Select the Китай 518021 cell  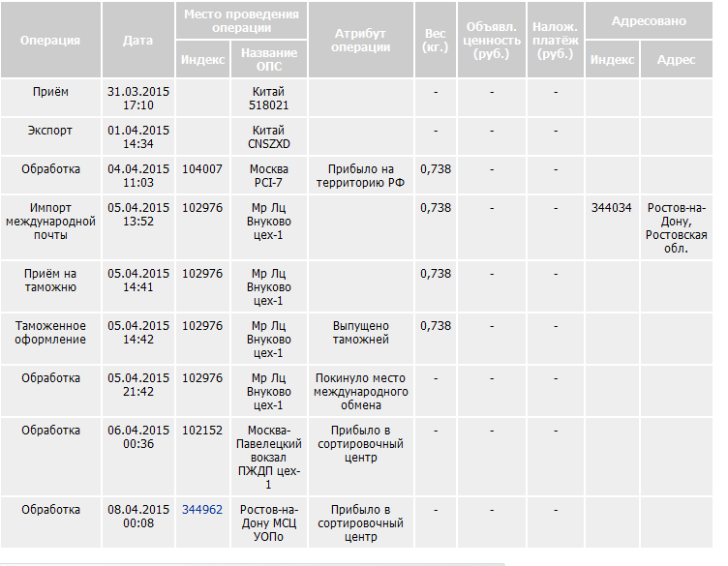point(270,98)
